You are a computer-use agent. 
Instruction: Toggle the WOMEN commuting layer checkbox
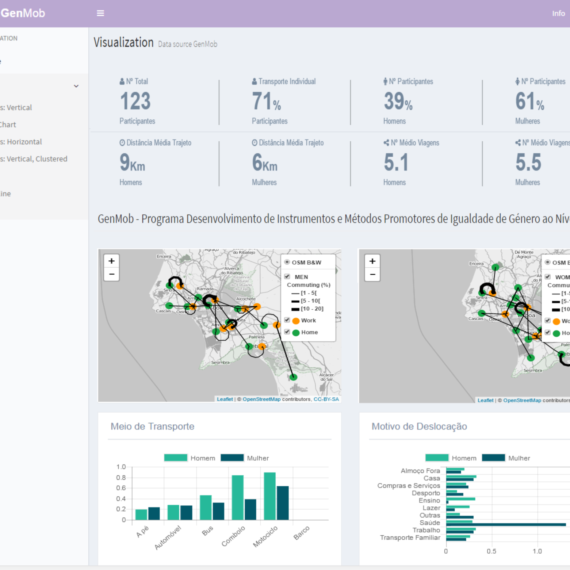pyautogui.click(x=548, y=277)
